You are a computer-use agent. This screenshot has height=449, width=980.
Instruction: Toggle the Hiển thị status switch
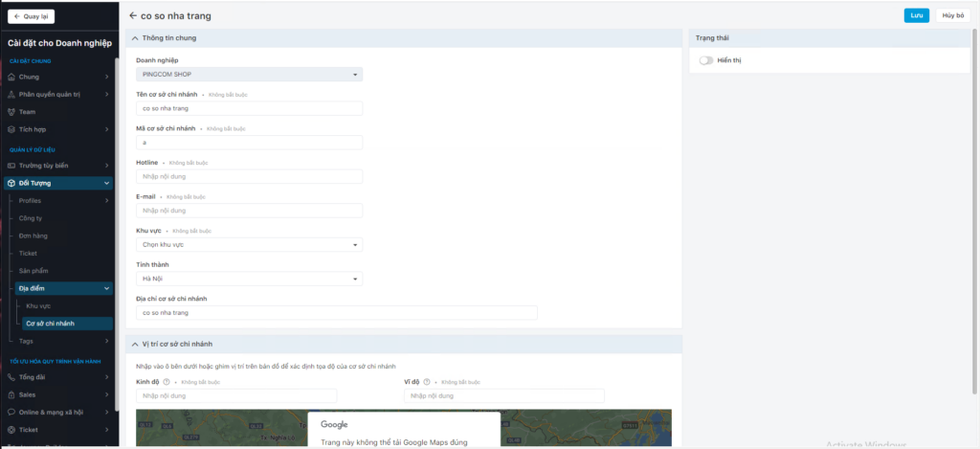pos(706,60)
